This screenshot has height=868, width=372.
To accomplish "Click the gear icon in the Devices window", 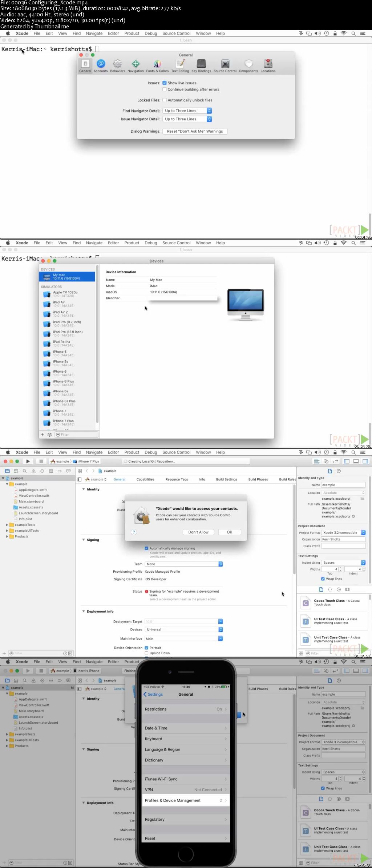I will (x=49, y=435).
